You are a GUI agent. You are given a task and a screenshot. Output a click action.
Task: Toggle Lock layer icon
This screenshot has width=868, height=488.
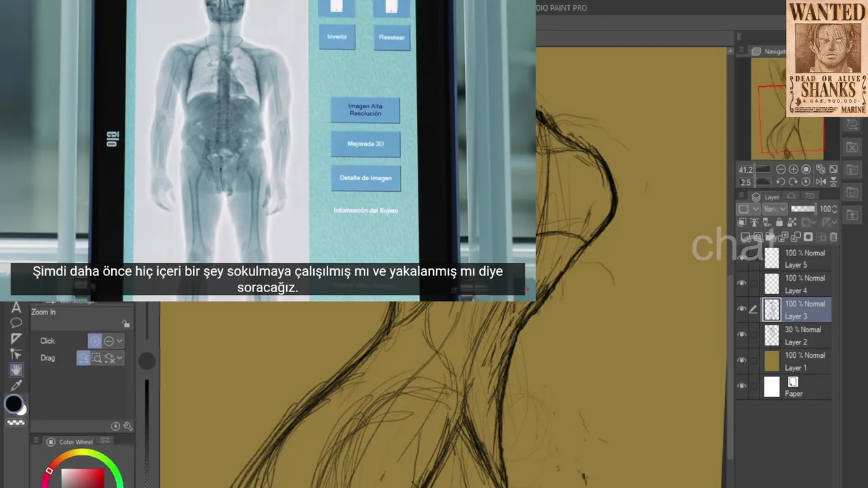(x=779, y=222)
